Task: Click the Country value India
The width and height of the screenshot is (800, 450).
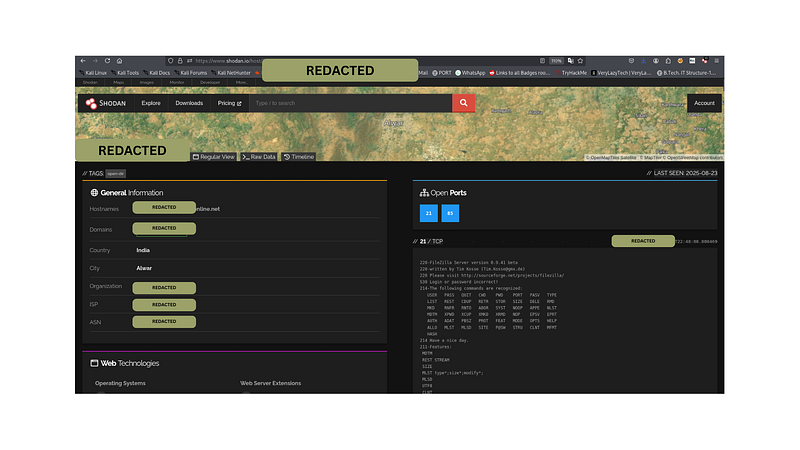Action: (143, 250)
